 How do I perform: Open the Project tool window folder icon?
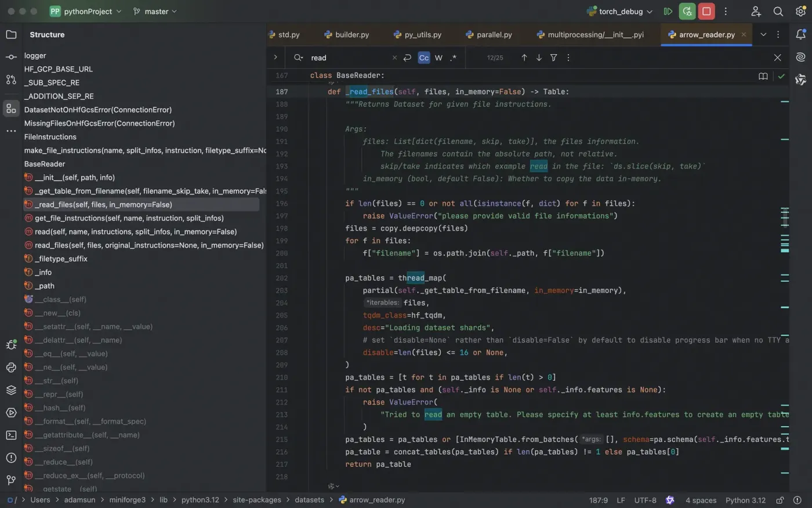11,35
